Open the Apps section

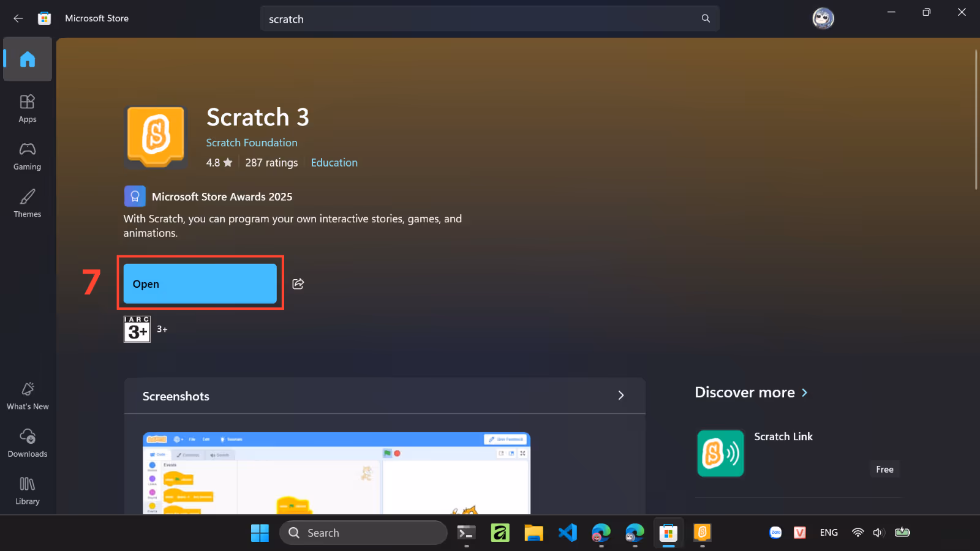[x=28, y=108]
